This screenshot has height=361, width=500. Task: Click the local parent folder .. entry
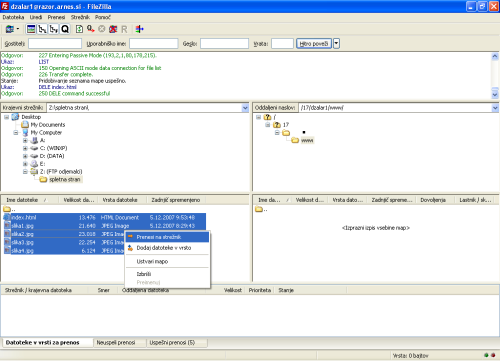[9, 209]
